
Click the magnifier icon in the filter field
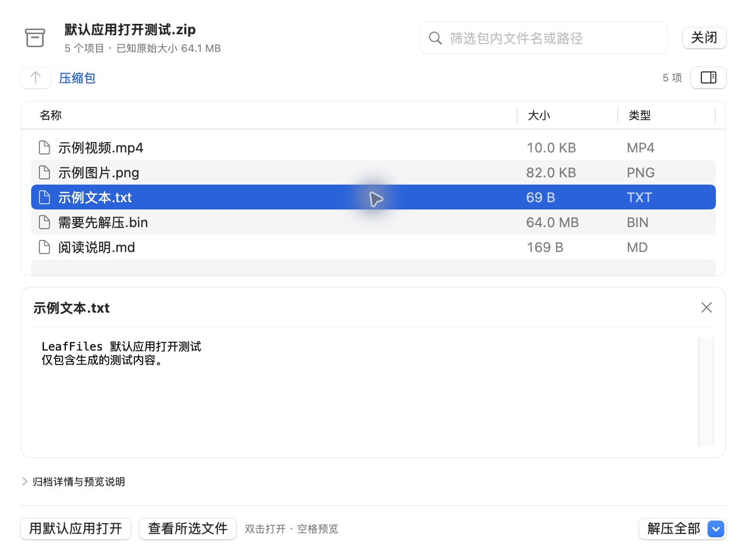435,38
